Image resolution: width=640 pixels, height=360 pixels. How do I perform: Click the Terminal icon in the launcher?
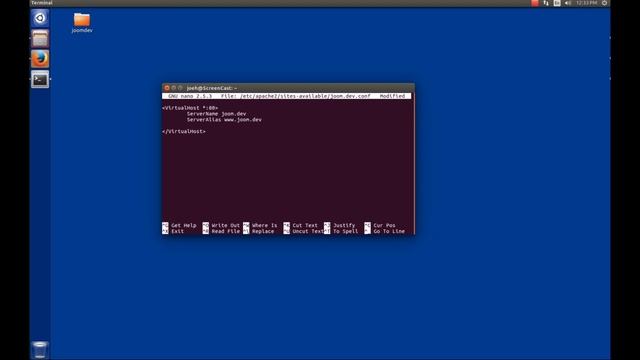(40, 79)
